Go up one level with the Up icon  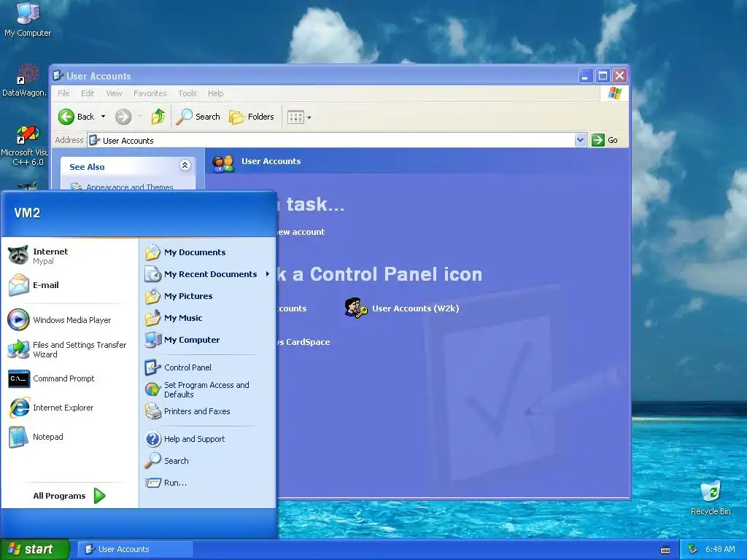pos(158,117)
